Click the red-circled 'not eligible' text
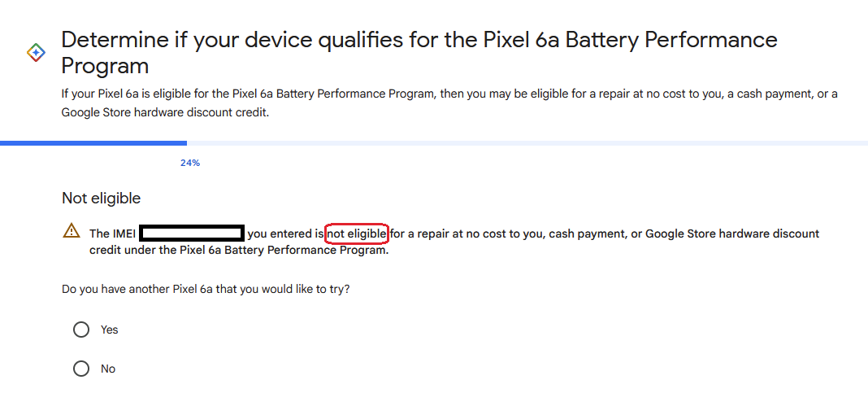 (357, 234)
